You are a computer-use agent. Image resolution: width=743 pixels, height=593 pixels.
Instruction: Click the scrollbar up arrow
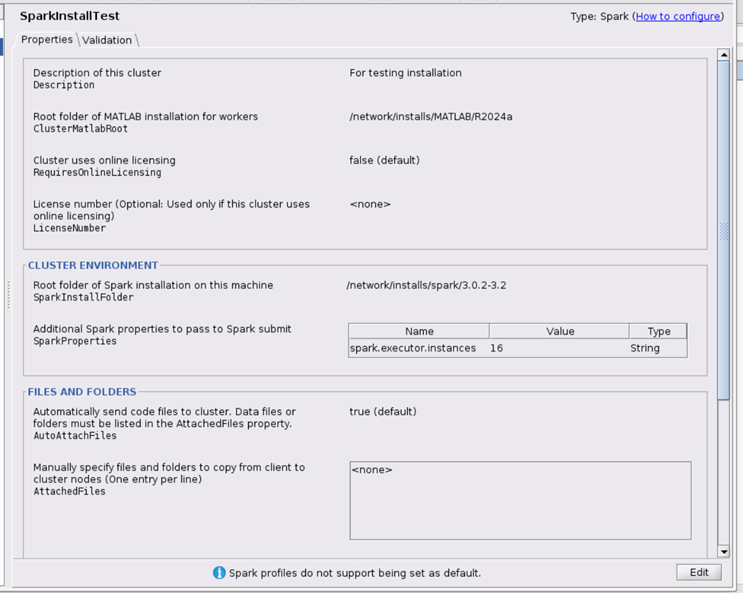pos(724,55)
